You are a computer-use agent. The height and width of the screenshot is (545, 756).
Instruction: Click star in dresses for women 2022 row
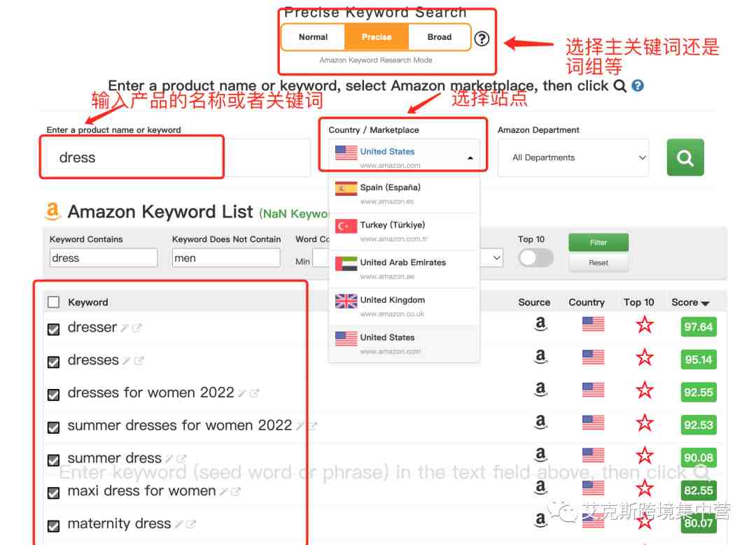pyautogui.click(x=645, y=391)
